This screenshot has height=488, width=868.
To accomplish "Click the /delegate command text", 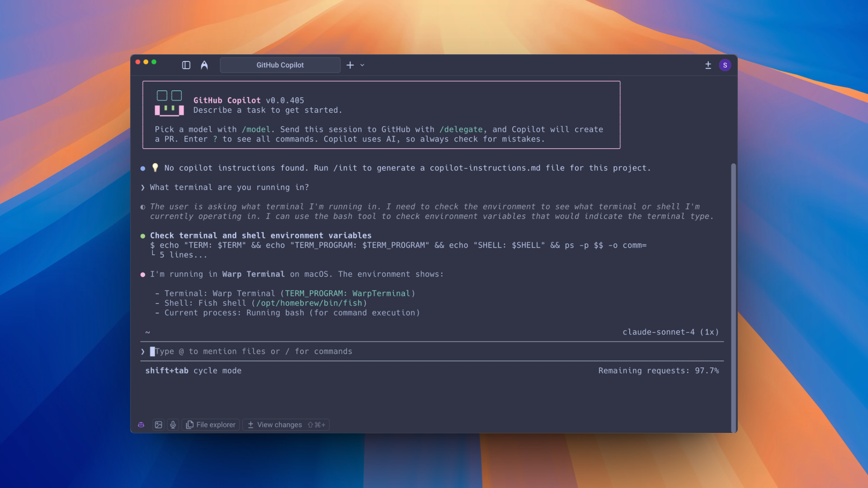I will [x=461, y=130].
